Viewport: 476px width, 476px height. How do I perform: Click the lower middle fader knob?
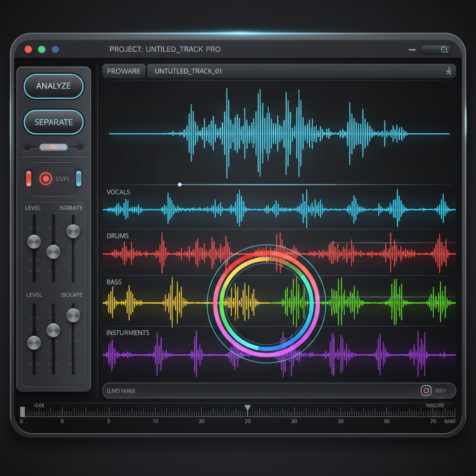[x=53, y=331]
